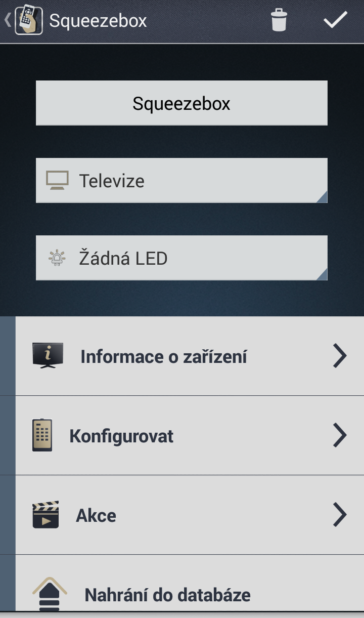
Task: Tap the LED light icon
Action: pyautogui.click(x=57, y=258)
